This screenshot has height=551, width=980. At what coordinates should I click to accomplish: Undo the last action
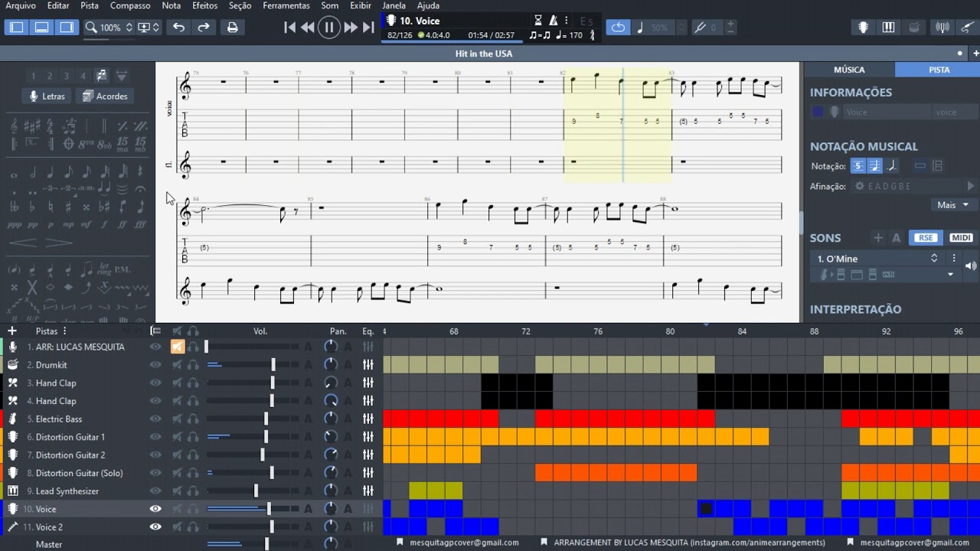178,28
